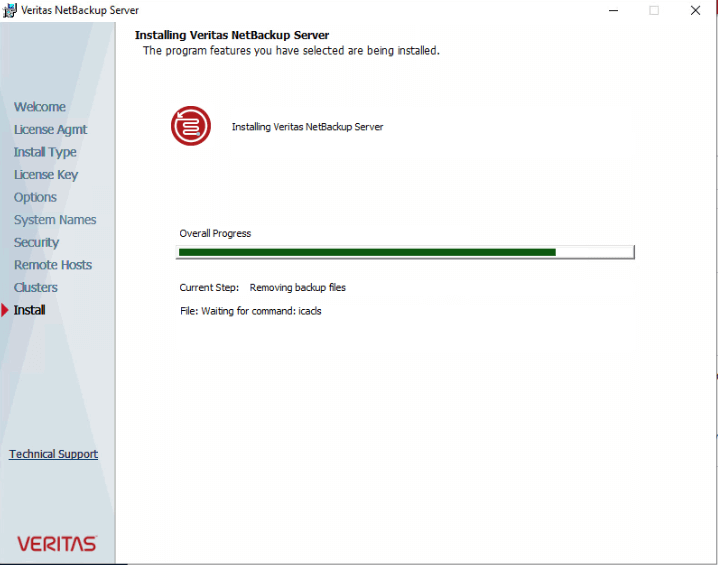
Task: Open the Options step in the sidebar
Action: coord(35,197)
